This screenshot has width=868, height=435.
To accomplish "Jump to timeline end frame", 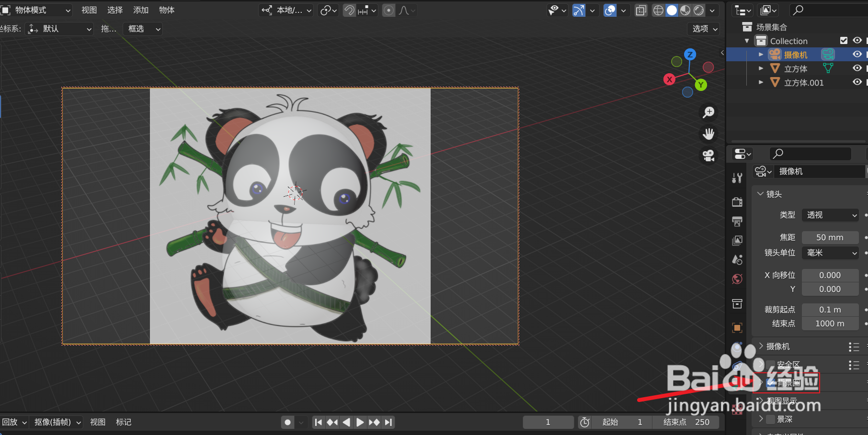I will tap(388, 422).
